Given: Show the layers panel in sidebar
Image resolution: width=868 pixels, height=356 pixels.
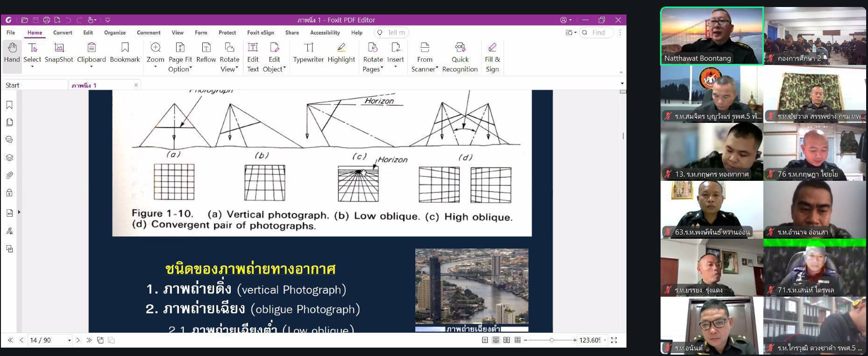Looking at the screenshot, I should 9,157.
